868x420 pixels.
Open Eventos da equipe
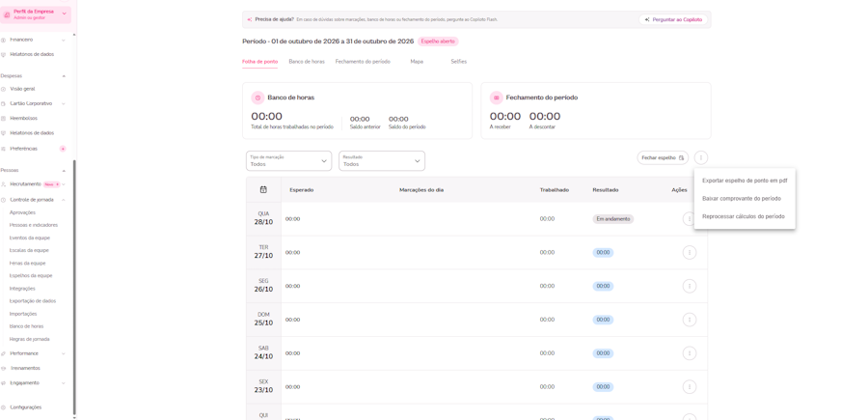point(30,238)
